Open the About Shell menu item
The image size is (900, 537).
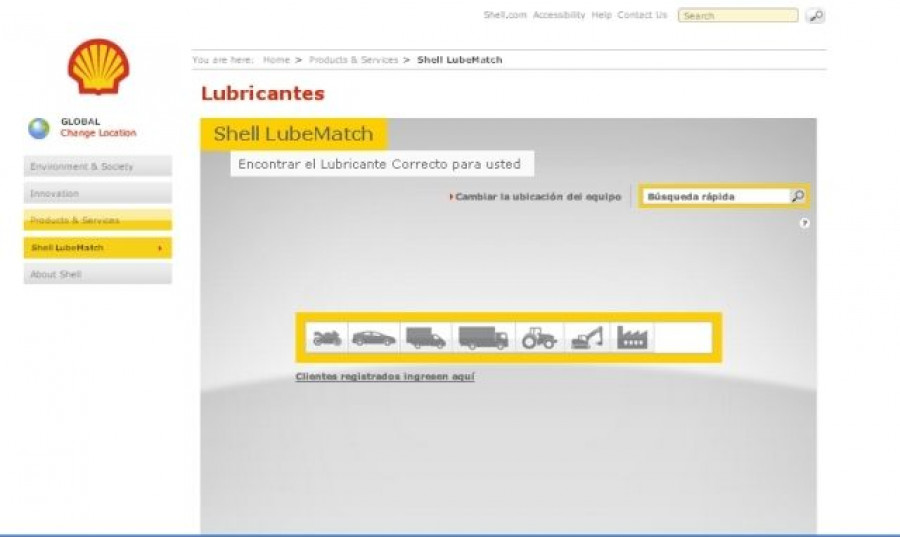pos(98,274)
